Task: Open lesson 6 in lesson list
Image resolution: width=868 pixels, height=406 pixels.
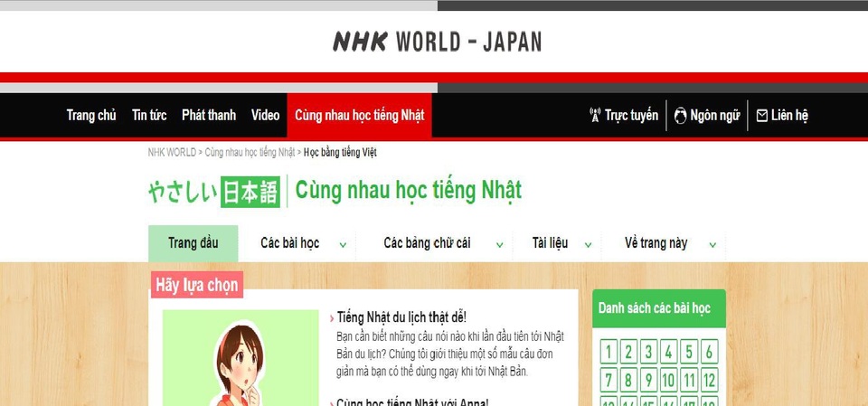Action: [x=709, y=352]
